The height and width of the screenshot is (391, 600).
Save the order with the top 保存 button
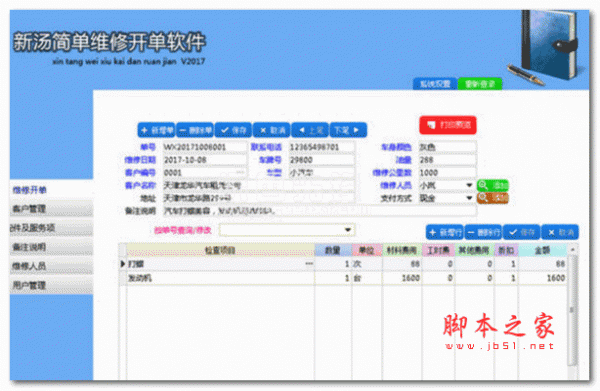coord(233,130)
